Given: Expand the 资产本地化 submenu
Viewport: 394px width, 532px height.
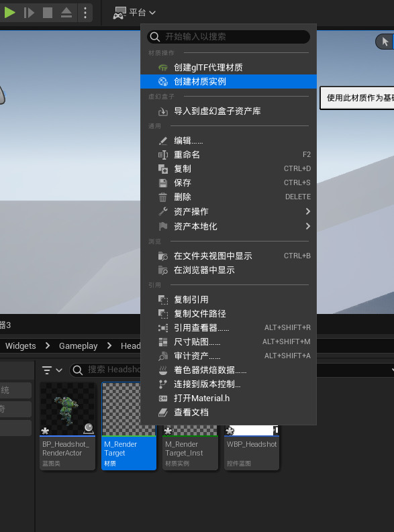Looking at the screenshot, I should (x=228, y=226).
